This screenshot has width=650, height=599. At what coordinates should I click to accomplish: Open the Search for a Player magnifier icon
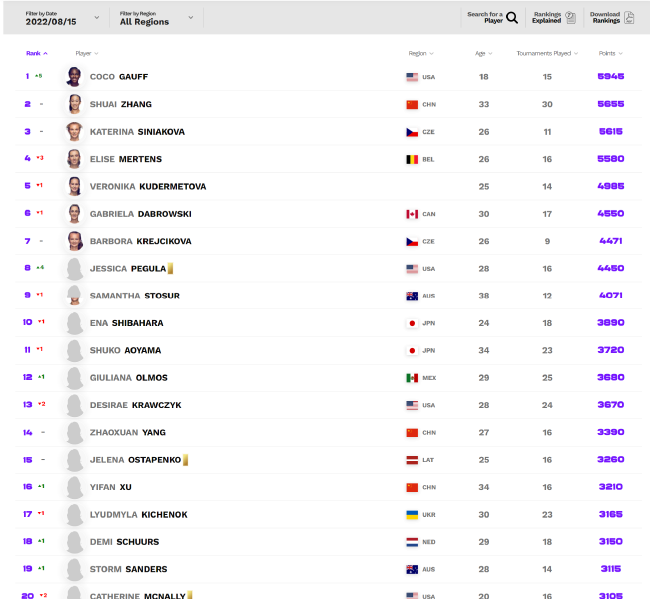tap(512, 18)
